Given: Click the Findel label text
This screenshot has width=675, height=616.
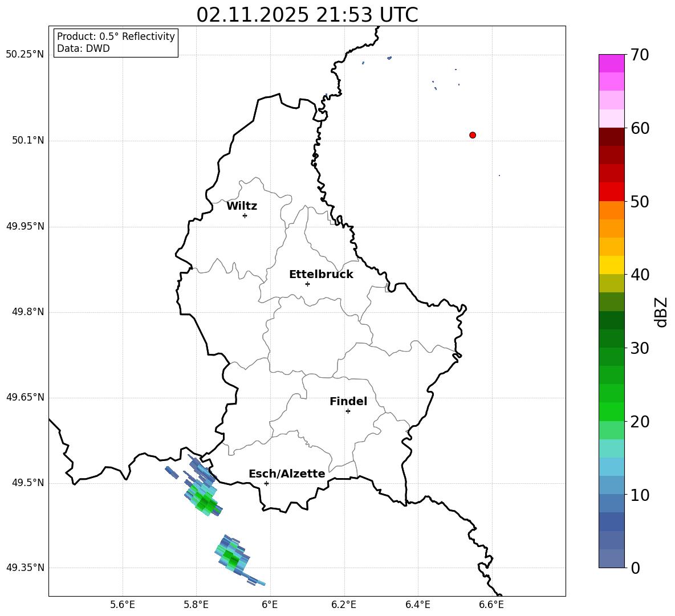Looking at the screenshot, I should click(x=348, y=401).
